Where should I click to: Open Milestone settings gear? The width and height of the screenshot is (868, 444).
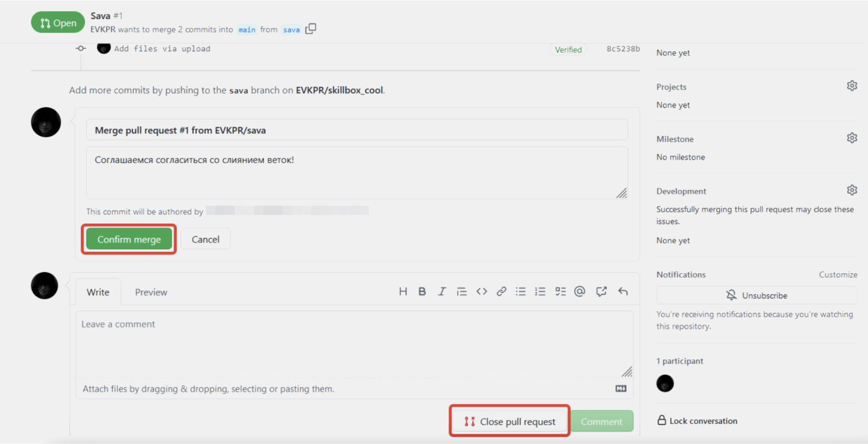pyautogui.click(x=852, y=138)
